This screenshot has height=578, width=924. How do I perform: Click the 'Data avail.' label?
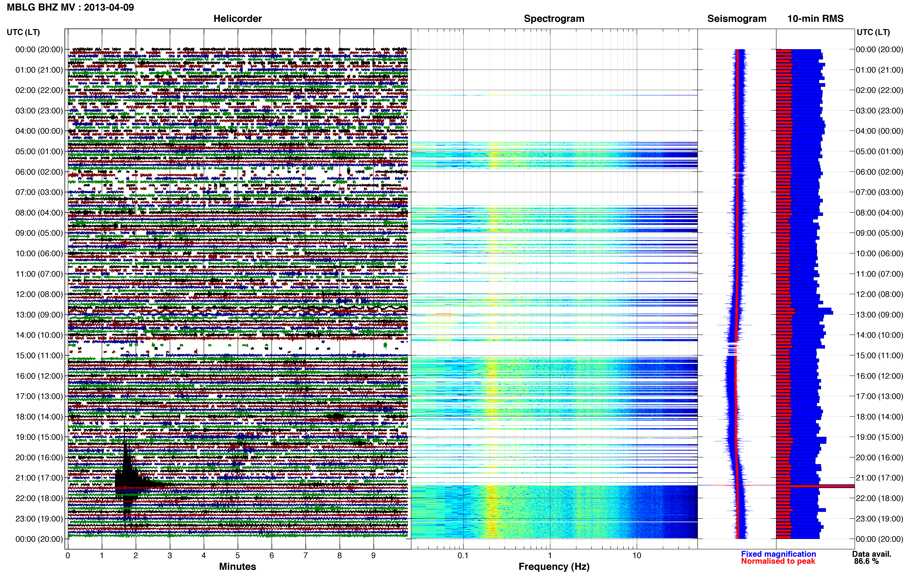(872, 554)
